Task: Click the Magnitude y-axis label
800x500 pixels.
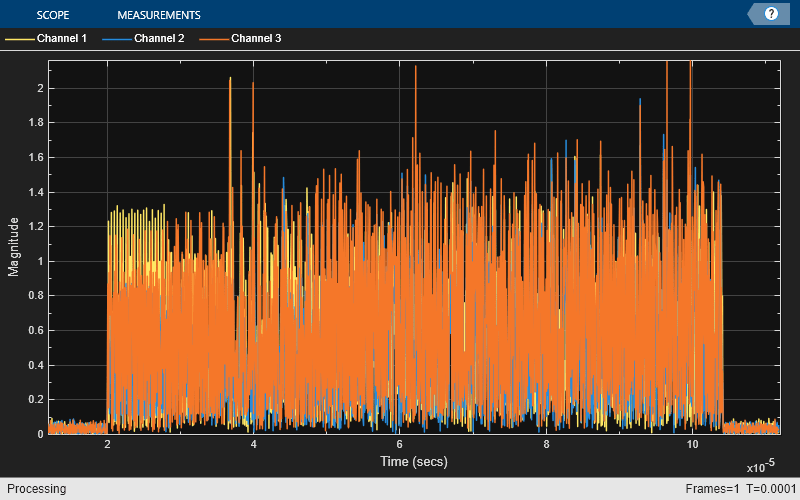Action: [x=13, y=247]
